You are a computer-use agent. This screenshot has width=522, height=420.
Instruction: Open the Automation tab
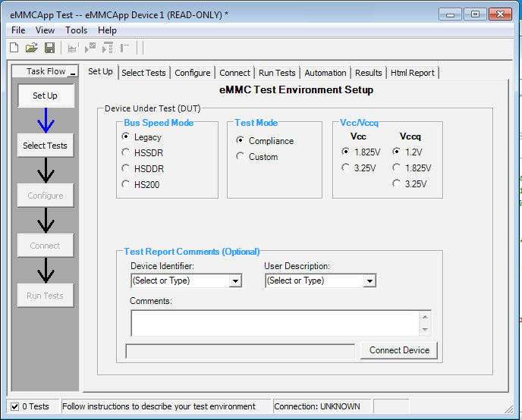325,73
